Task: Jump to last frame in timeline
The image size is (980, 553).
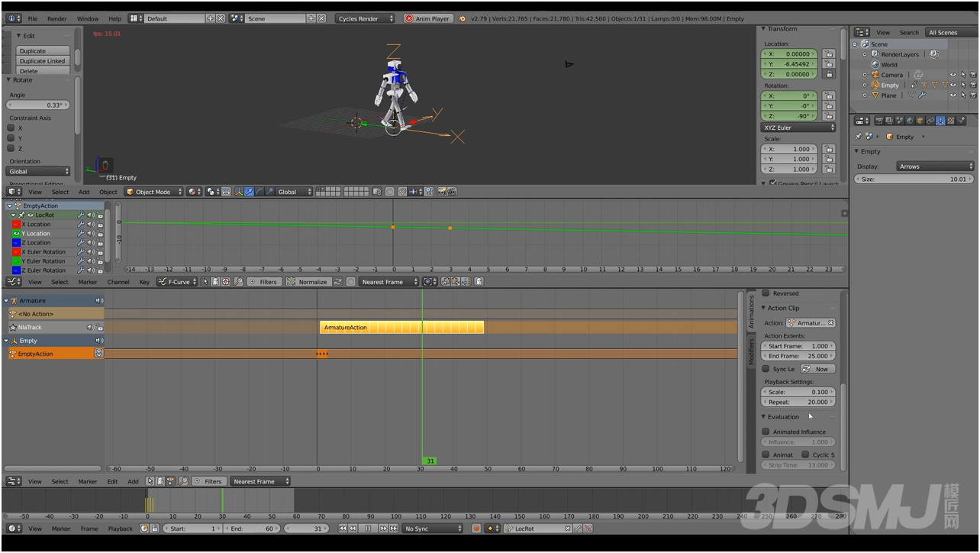Action: tap(394, 529)
